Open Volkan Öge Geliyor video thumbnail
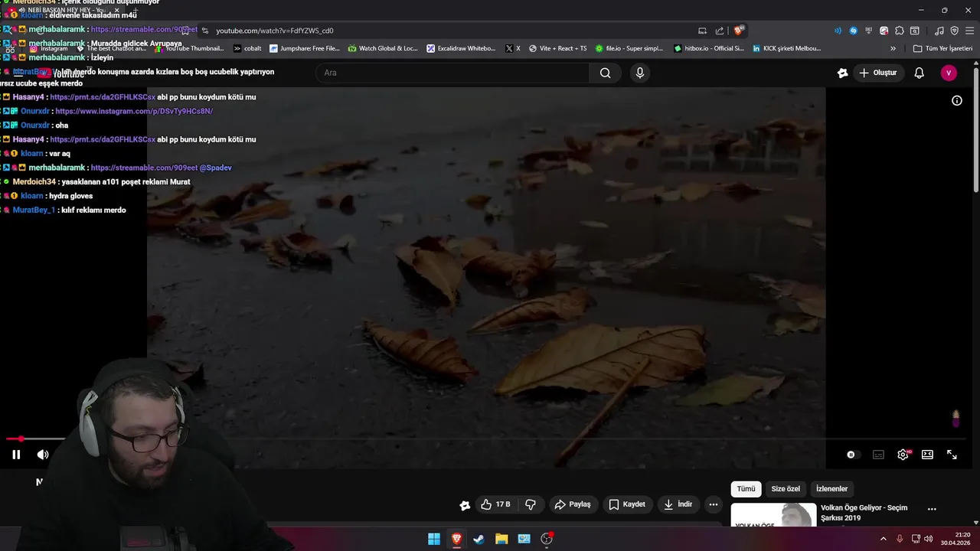The width and height of the screenshot is (980, 551). [x=773, y=515]
